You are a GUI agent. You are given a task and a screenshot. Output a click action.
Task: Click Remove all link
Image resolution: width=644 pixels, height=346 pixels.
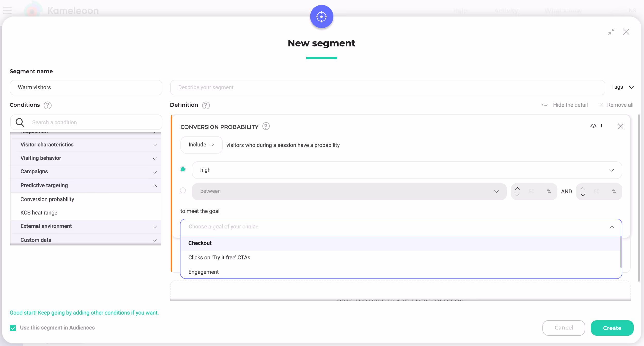[x=620, y=105]
